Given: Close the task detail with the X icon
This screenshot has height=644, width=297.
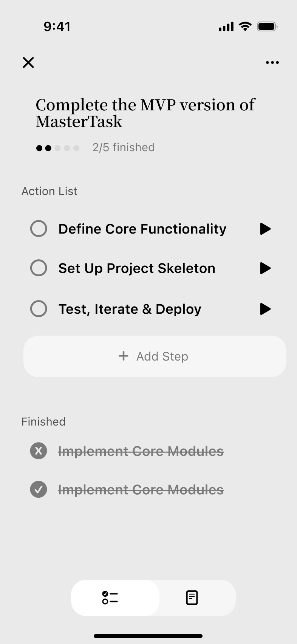Looking at the screenshot, I should point(28,62).
